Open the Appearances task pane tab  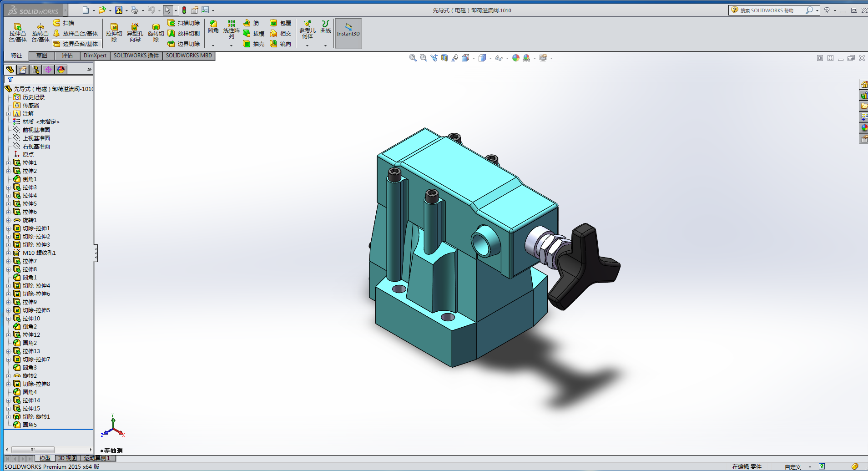pos(863,128)
